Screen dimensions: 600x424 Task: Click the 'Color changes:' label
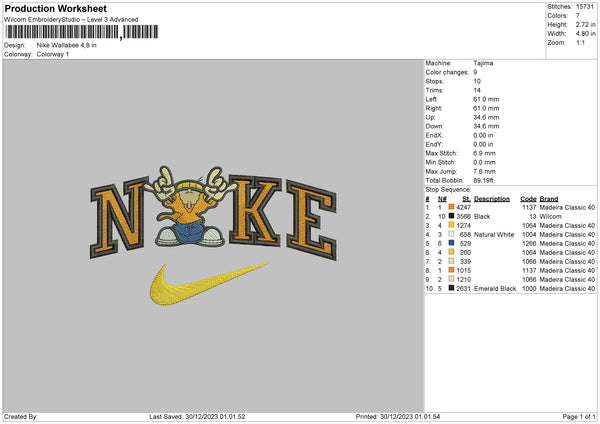tap(447, 72)
